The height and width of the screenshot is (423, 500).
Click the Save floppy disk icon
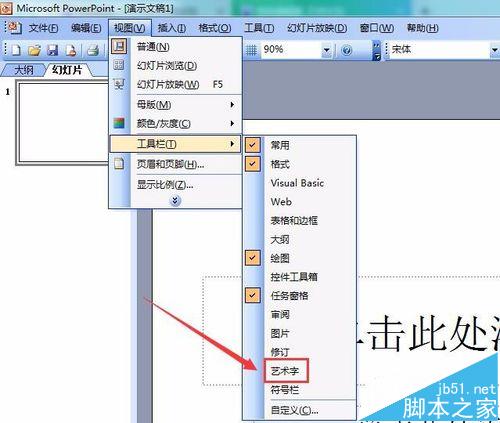[52, 50]
